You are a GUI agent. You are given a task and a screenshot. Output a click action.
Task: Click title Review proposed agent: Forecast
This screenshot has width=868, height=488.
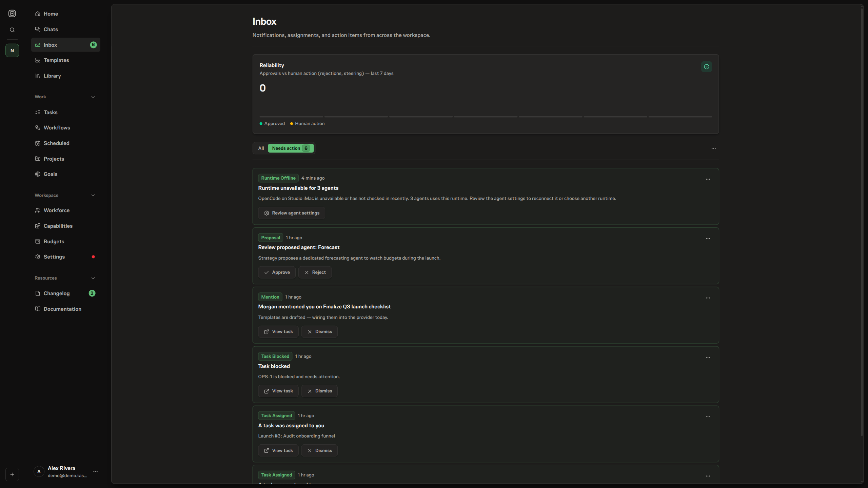coord(299,247)
